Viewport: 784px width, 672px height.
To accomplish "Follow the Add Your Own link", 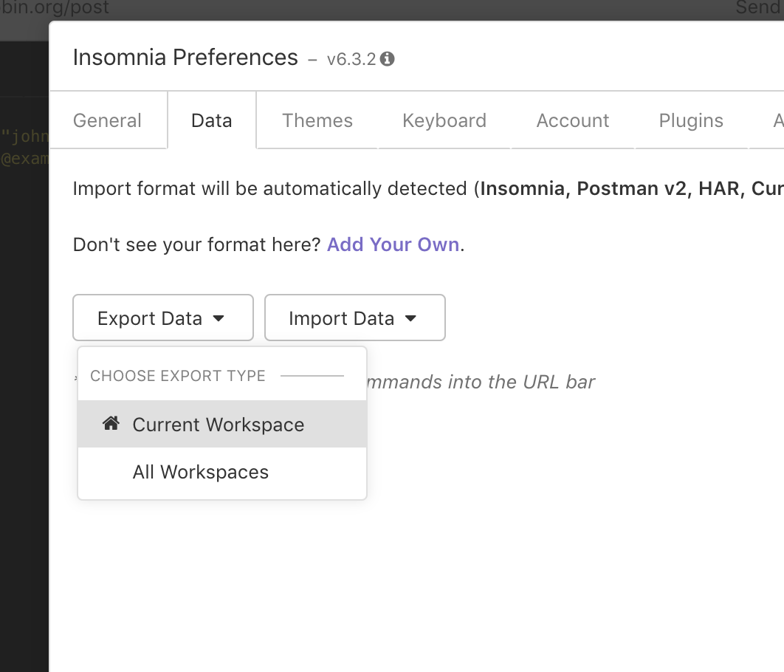I will tap(393, 244).
